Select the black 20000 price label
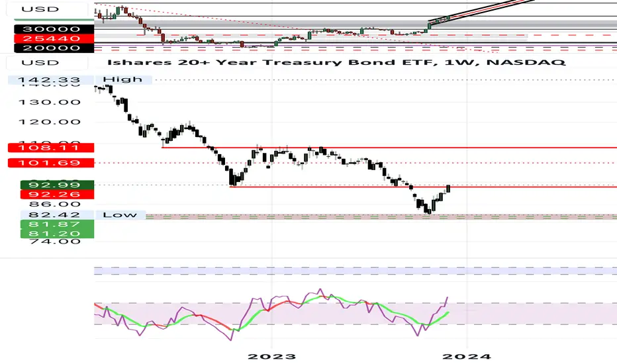 pos(54,48)
